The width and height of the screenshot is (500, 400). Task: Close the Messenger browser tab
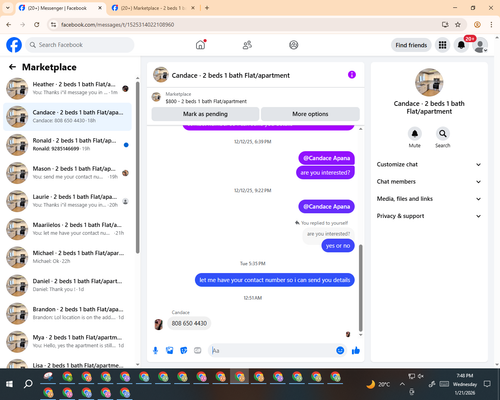pyautogui.click(x=100, y=8)
